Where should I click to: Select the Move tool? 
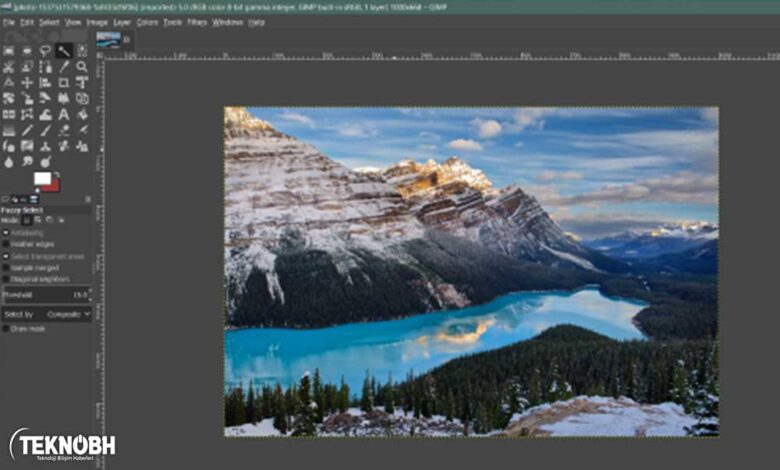(27, 83)
